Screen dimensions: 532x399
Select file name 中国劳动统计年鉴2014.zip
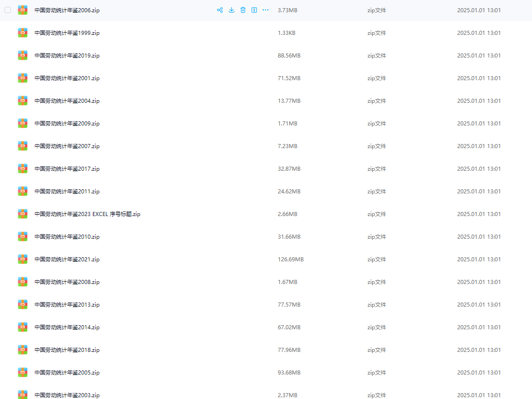click(x=67, y=327)
